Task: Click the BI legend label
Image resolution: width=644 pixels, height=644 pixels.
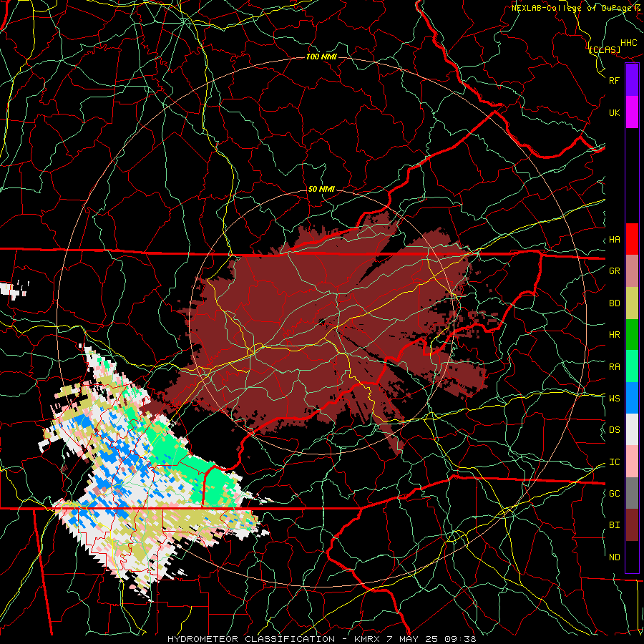Action: [614, 525]
